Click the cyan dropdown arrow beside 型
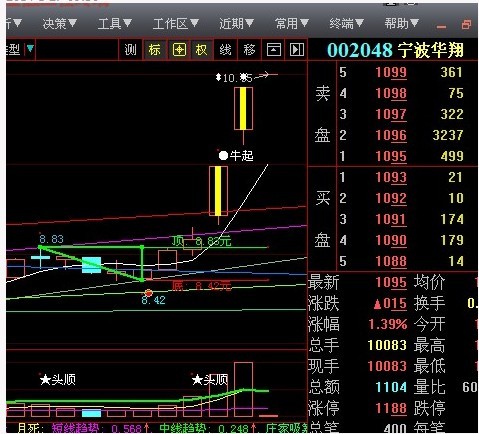This screenshot has height=434, width=479. [x=30, y=49]
